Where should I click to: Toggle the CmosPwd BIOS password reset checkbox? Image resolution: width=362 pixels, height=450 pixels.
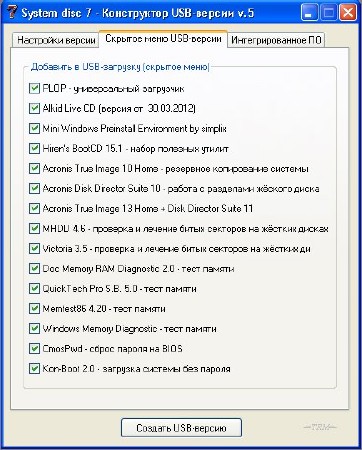[x=34, y=349]
